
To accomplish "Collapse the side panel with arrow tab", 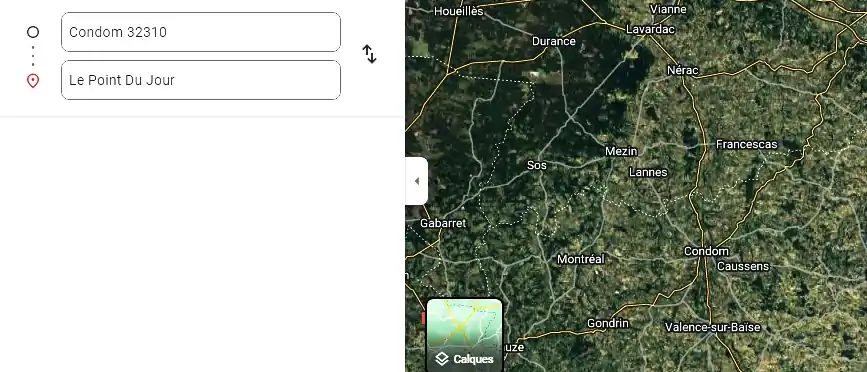I will click(x=416, y=181).
